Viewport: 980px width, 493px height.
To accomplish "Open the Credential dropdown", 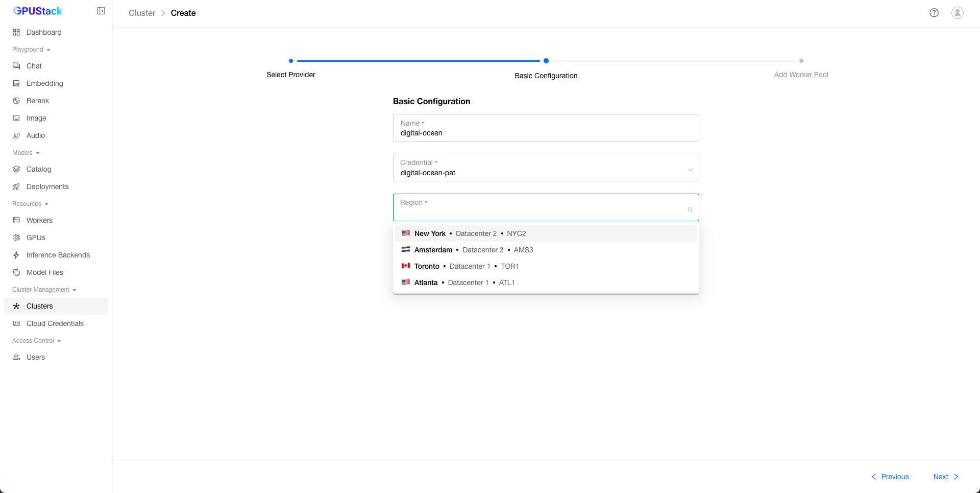I will coord(545,168).
